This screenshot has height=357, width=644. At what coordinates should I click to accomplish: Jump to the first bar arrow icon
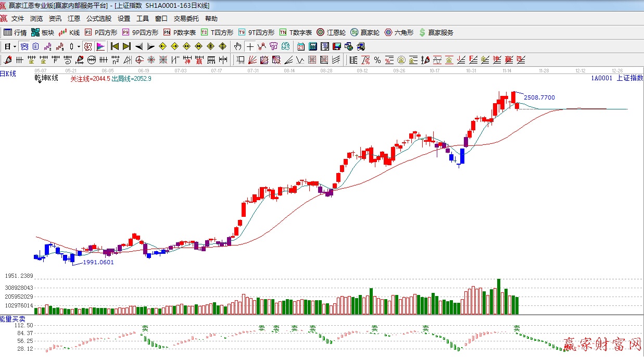(x=115, y=46)
